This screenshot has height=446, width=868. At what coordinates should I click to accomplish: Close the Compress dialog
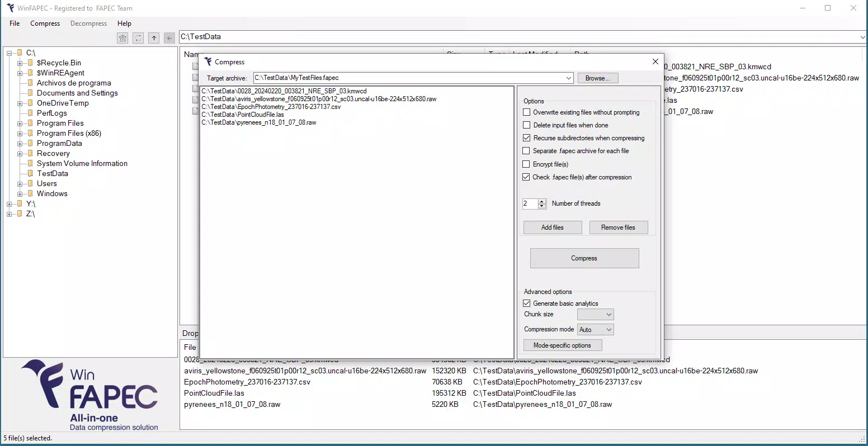(x=655, y=61)
